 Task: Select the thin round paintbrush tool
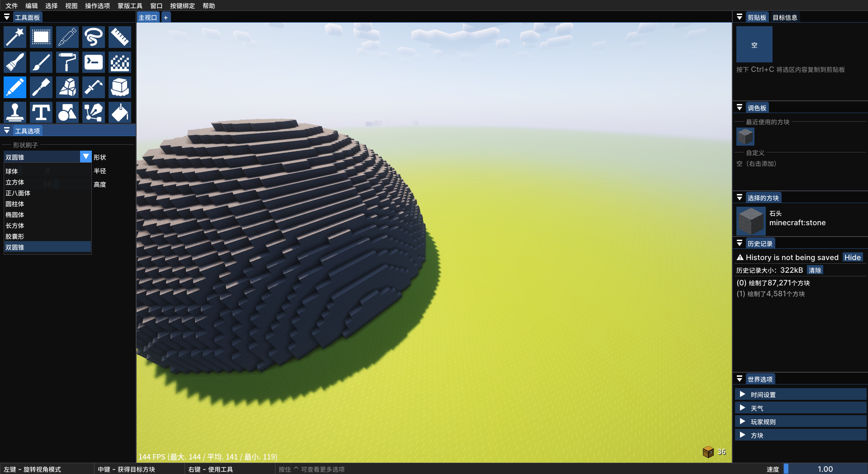point(41,62)
